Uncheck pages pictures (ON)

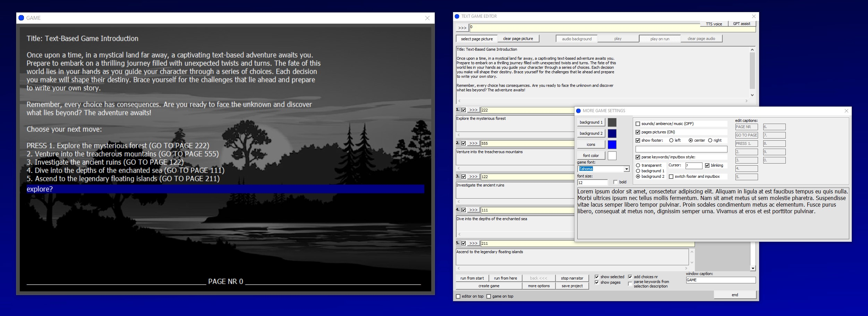638,132
